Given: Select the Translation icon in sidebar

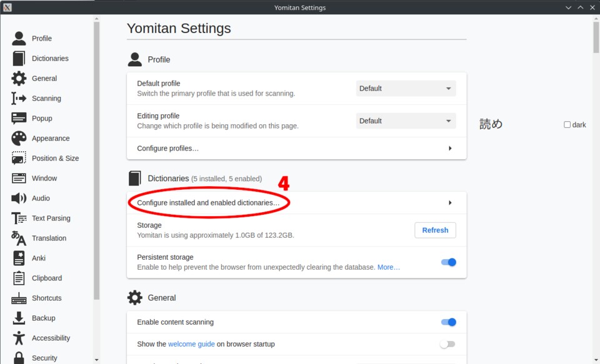Looking at the screenshot, I should point(19,239).
